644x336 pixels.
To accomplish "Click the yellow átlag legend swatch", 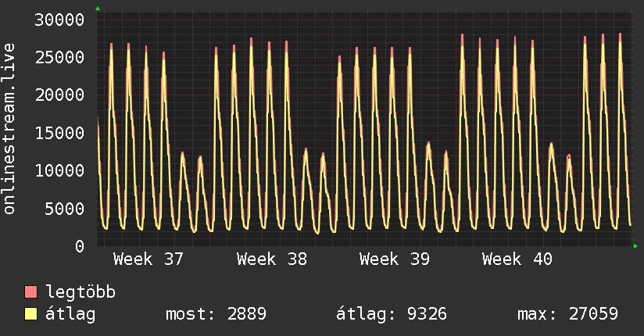I will click(30, 314).
